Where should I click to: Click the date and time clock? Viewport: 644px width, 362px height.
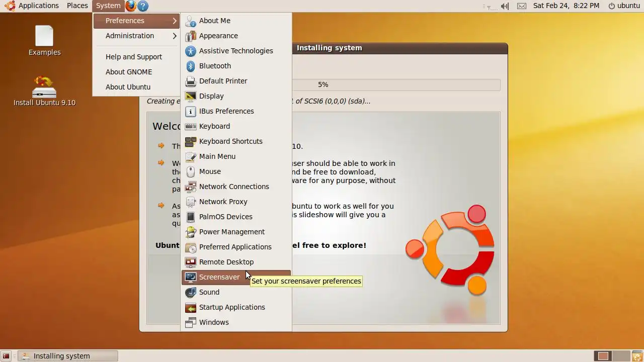coord(567,6)
